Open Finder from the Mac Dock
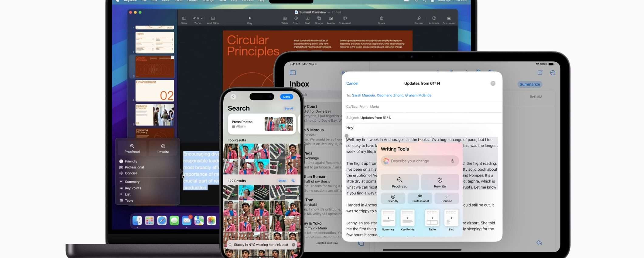Viewport: 644px width, 258px height. (137, 220)
